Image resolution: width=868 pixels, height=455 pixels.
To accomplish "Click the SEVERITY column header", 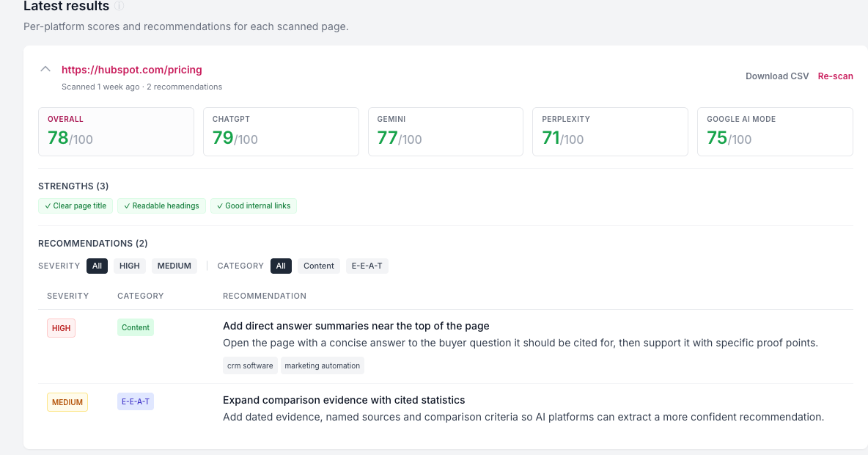I will tap(67, 296).
